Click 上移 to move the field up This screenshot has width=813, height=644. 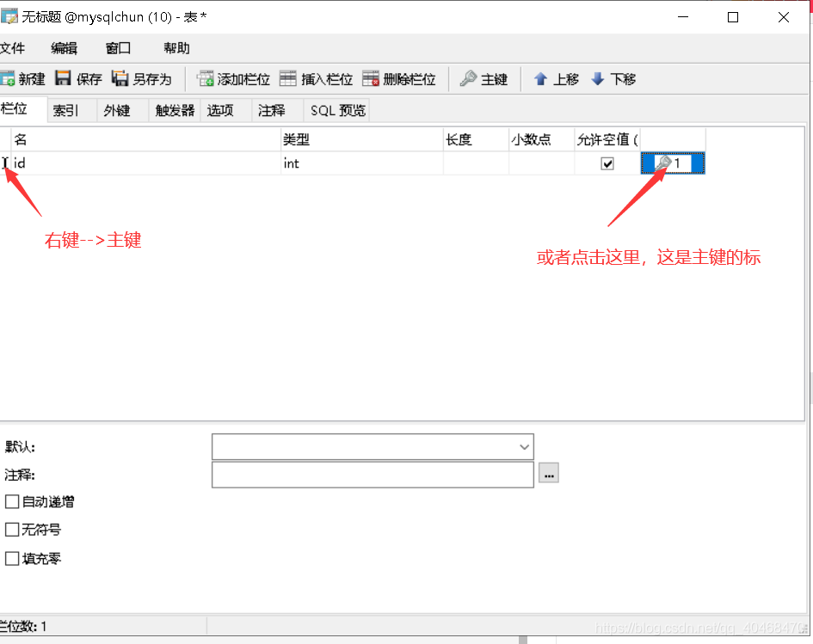pos(556,78)
